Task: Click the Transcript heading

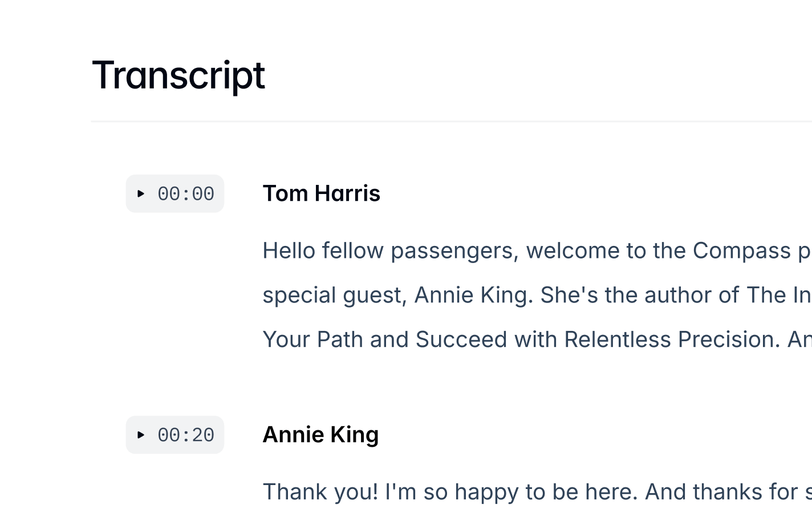Action: click(178, 75)
